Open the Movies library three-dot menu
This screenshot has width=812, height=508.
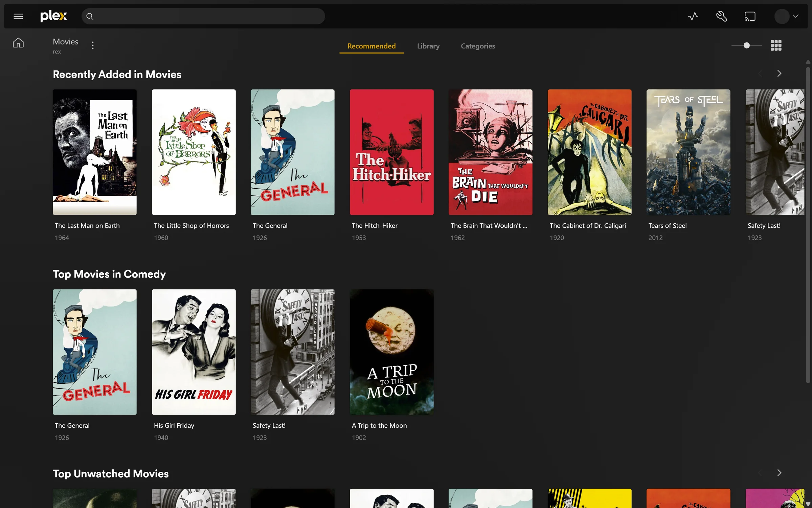pyautogui.click(x=92, y=45)
